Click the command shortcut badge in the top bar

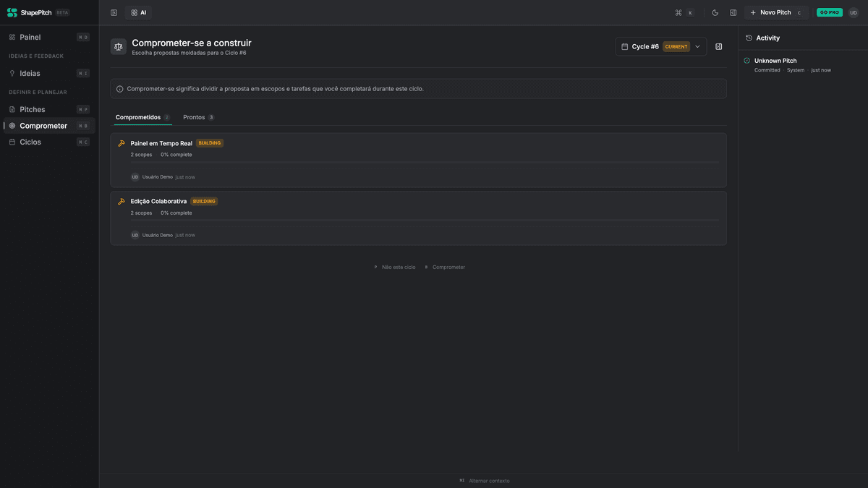(x=681, y=12)
